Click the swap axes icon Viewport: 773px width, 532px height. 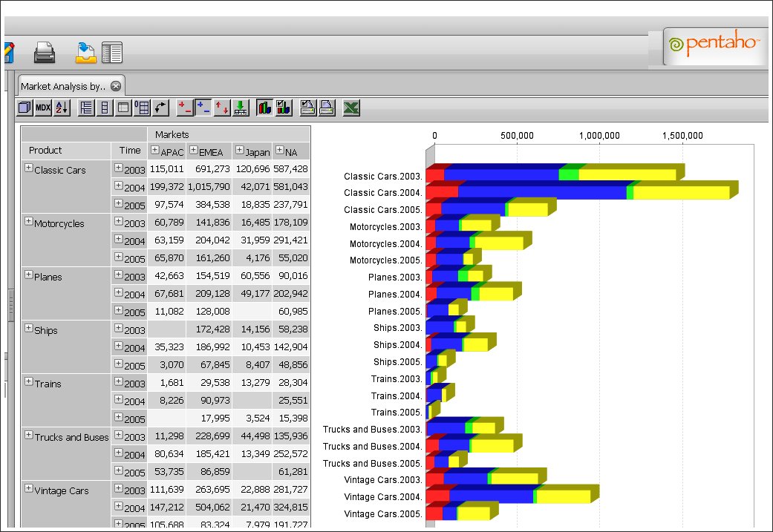pyautogui.click(x=161, y=108)
